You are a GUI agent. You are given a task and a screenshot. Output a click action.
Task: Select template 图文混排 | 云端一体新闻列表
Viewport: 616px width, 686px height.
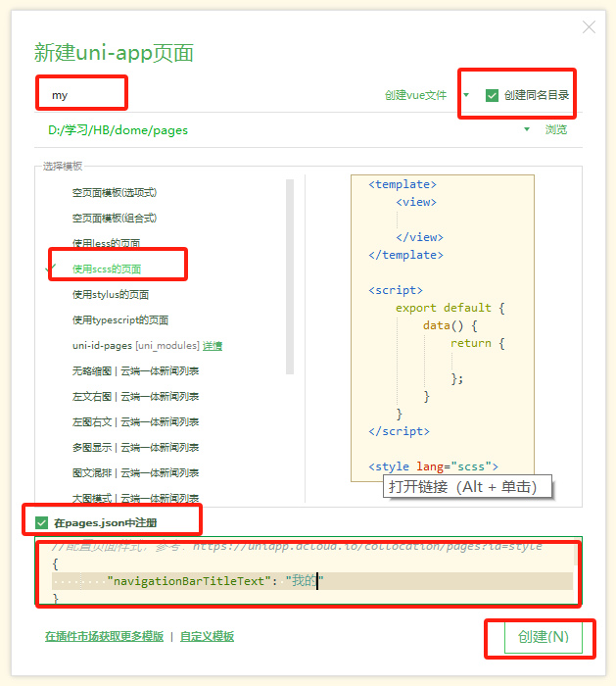[135, 472]
